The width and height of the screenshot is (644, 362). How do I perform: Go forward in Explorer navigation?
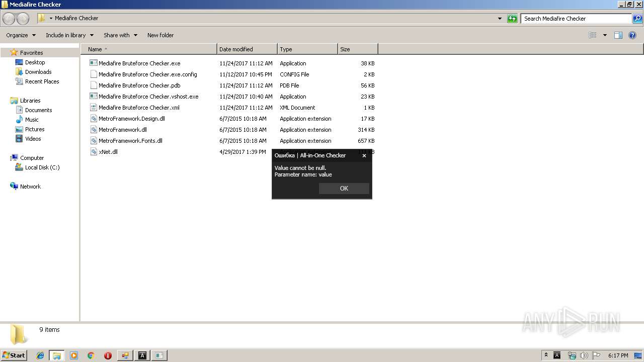point(23,19)
